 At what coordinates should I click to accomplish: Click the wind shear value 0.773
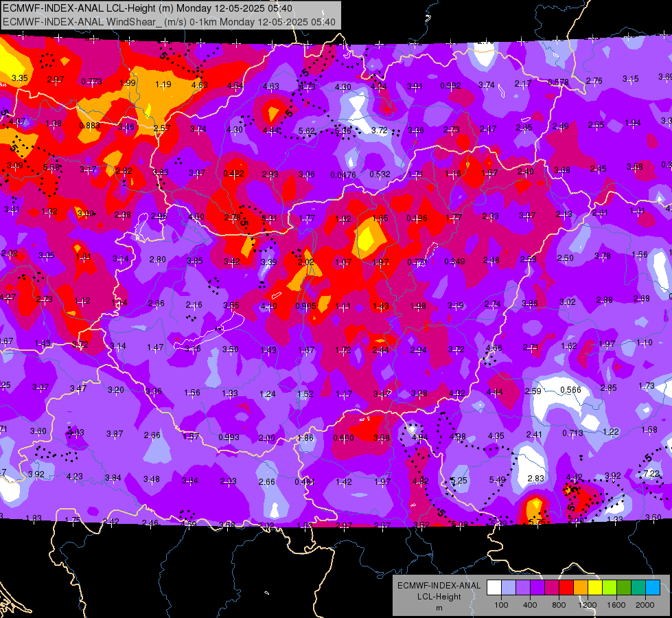(92, 82)
